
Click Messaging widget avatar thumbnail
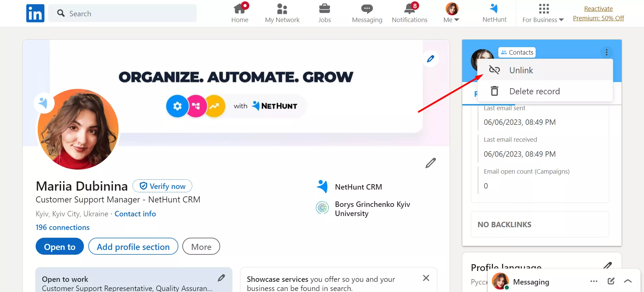coord(500,281)
